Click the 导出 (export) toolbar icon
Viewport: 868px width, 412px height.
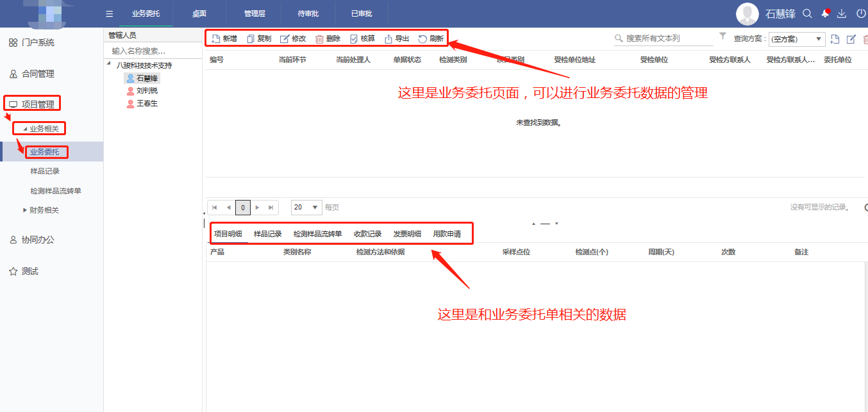tap(388, 38)
